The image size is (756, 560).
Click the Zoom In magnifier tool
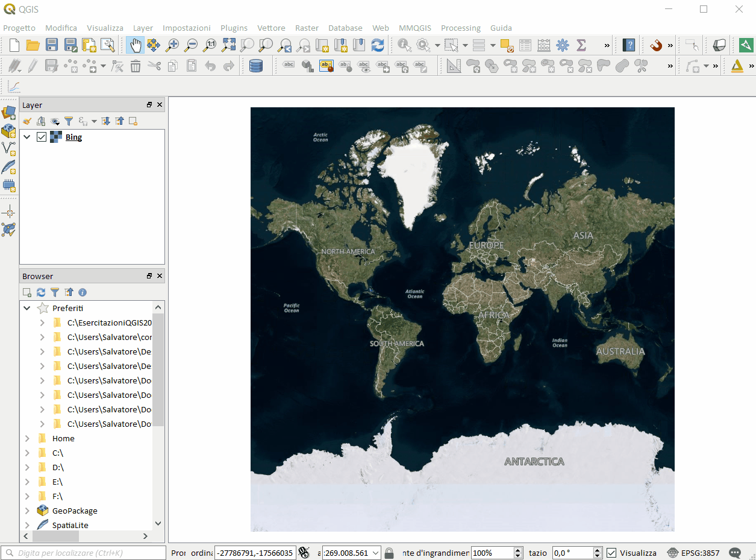tap(173, 45)
